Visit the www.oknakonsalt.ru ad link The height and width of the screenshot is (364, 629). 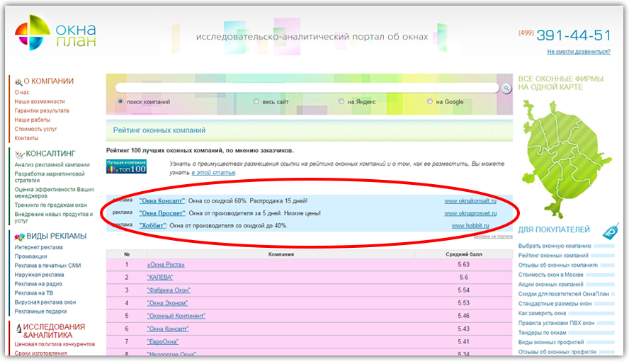(470, 201)
